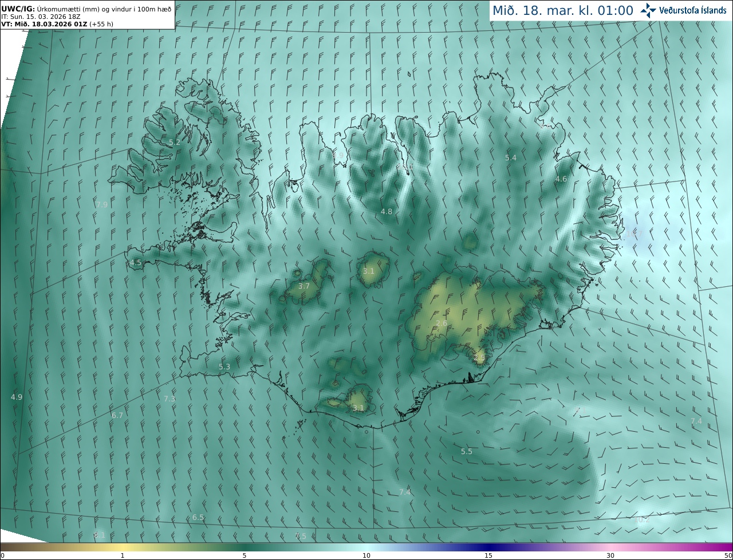Viewport: 733px width, 560px height.
Task: Click the colorbar tick labeled 1
Action: tap(123, 555)
